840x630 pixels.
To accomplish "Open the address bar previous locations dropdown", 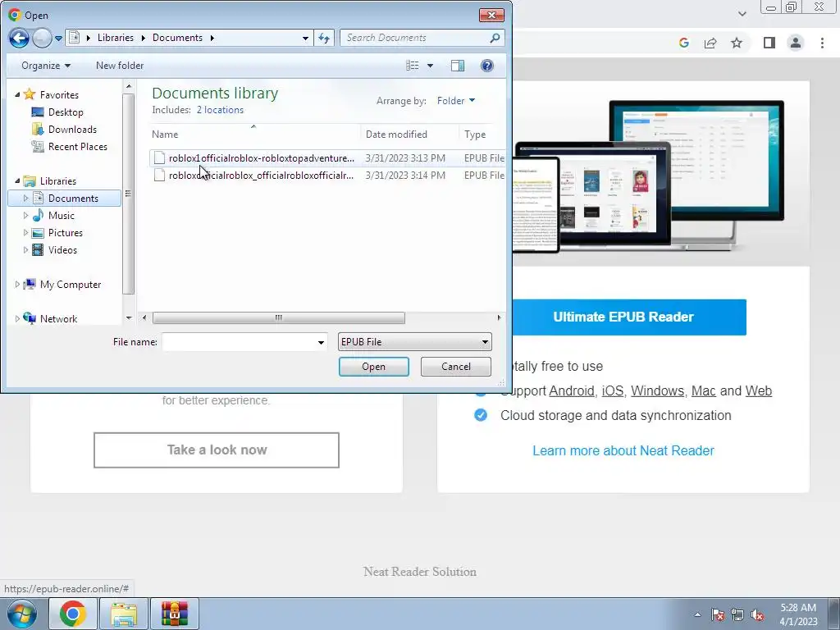I will pyautogui.click(x=305, y=38).
